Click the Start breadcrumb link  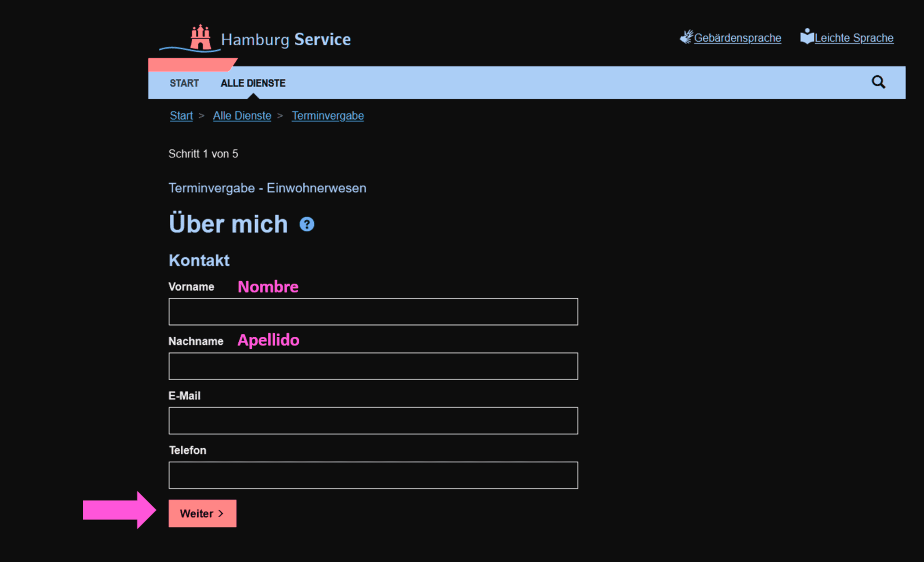coord(180,115)
